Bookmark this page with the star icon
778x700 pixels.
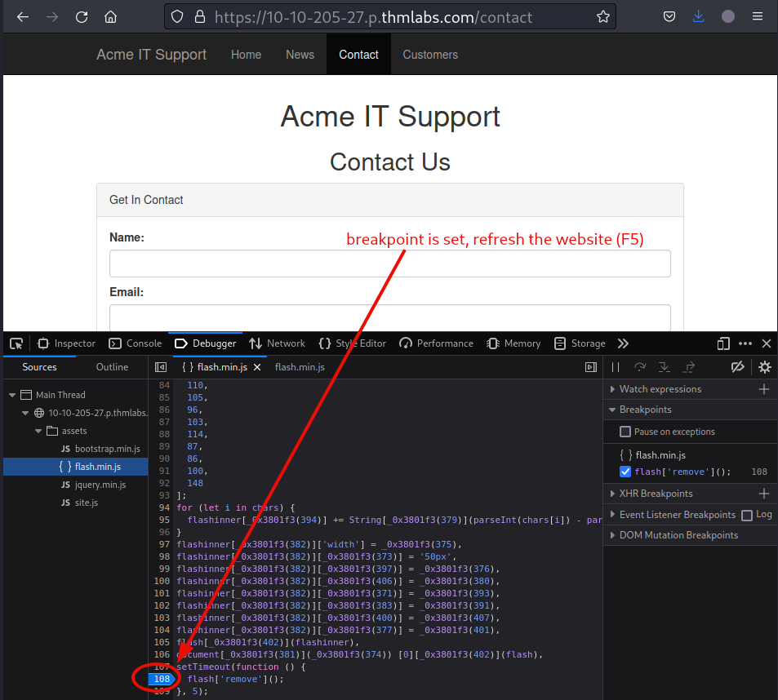tap(603, 16)
